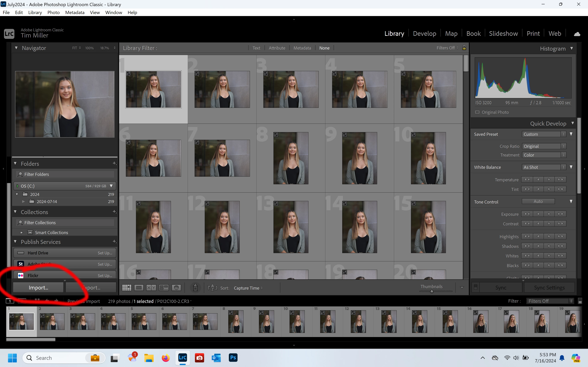The width and height of the screenshot is (588, 367).
Task: Open People view face icon
Action: click(176, 288)
